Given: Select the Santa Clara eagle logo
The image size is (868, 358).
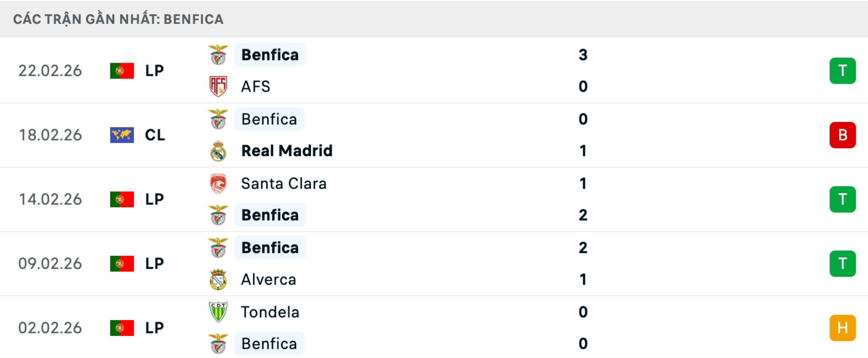Looking at the screenshot, I should point(218,183).
